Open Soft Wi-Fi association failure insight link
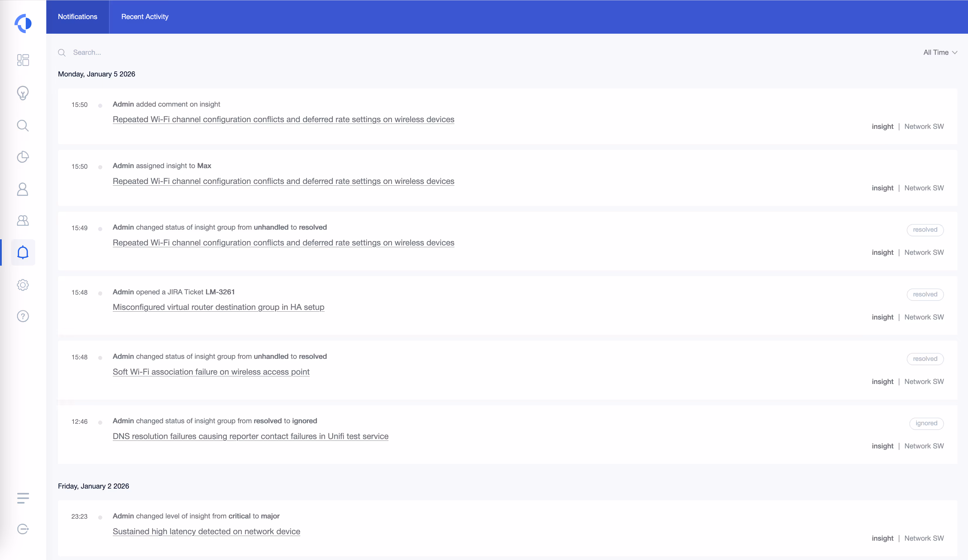968x560 pixels. 211,372
